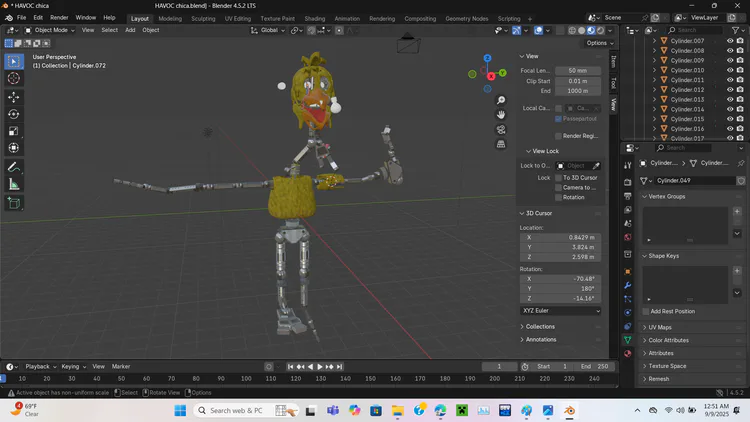Select the Rotate tool
750x422 pixels.
click(14, 114)
